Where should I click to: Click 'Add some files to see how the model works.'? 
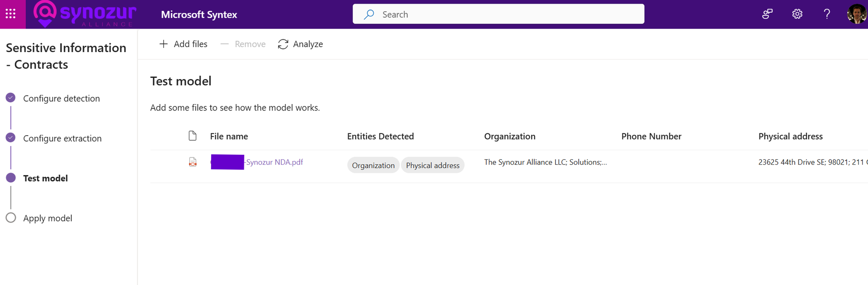click(235, 108)
